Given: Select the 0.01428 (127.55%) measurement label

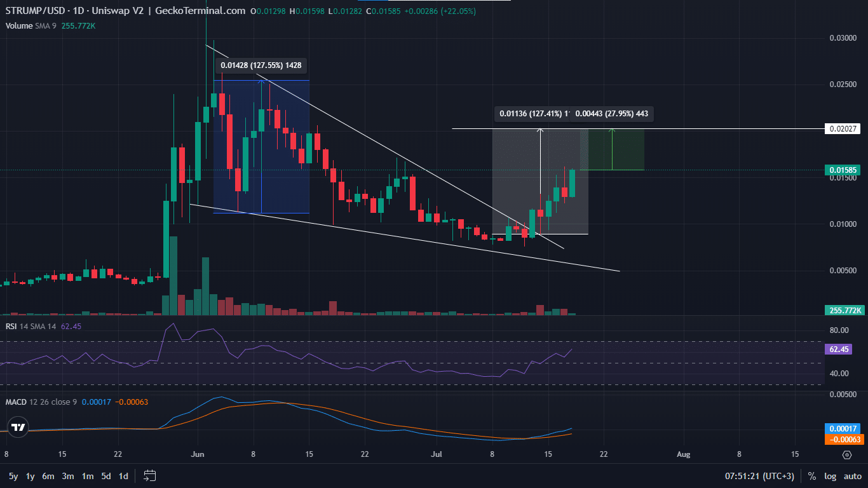Looking at the screenshot, I should click(261, 65).
